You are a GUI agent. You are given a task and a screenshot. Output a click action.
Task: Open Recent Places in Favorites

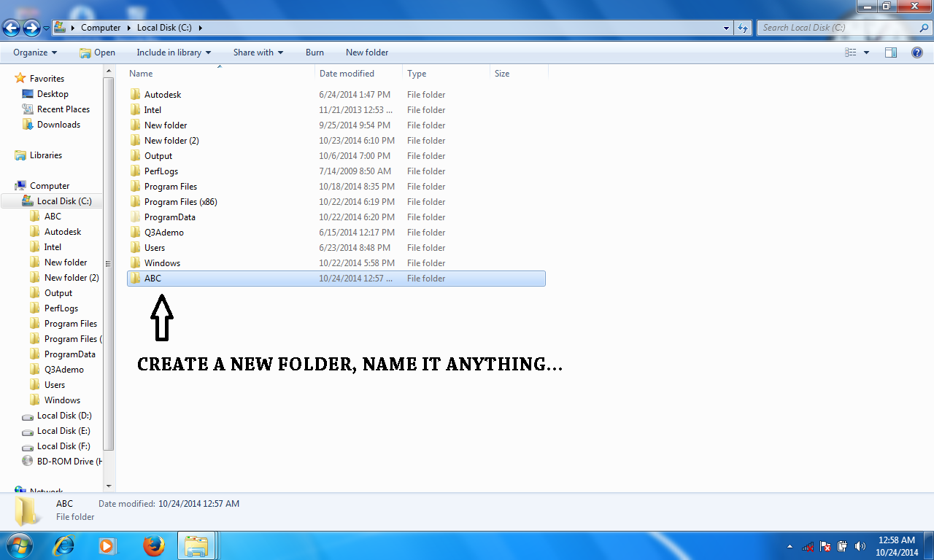63,109
